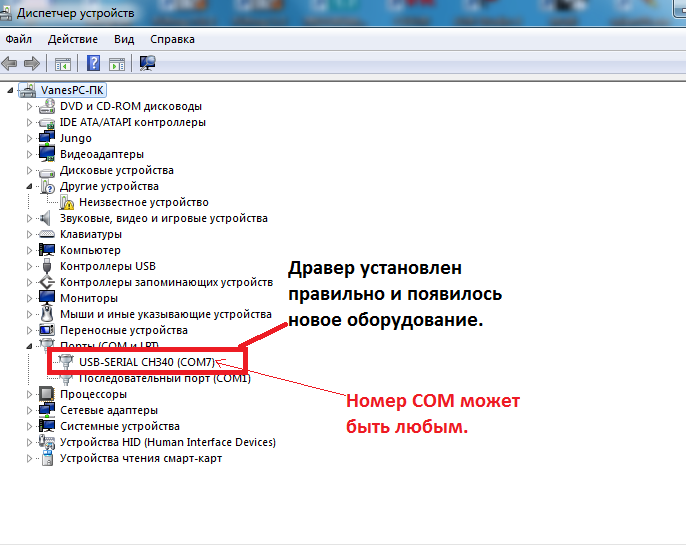
Task: Click the USB-SERIAL CH340 port icon
Action: tap(66, 361)
